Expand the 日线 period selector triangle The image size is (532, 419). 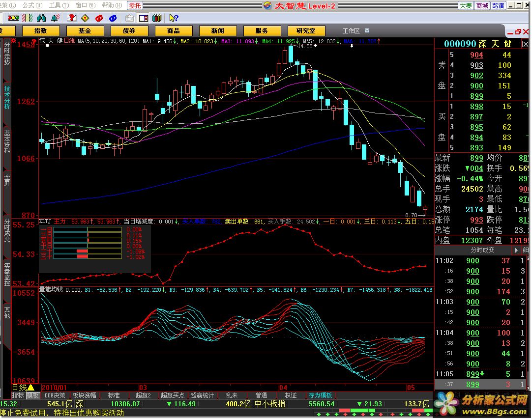coord(30,388)
